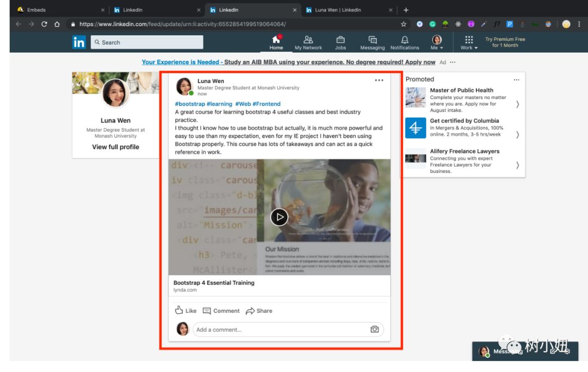Click browser back arrow
The height and width of the screenshot is (372, 588).
[x=19, y=24]
